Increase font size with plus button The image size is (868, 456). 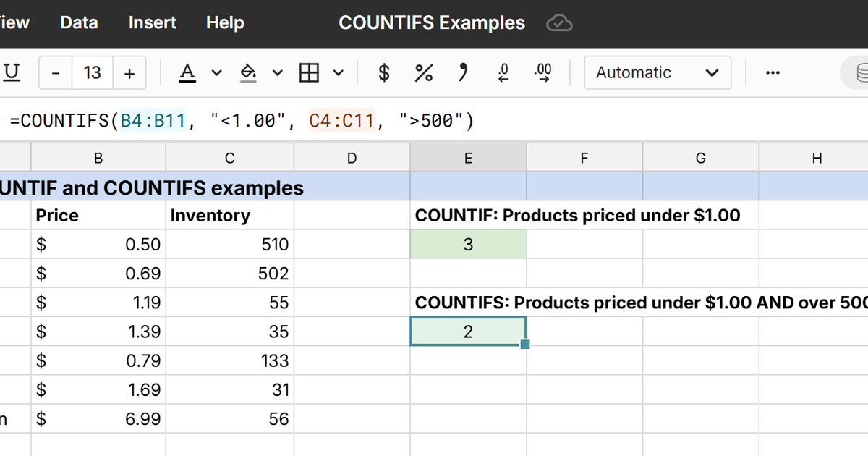(x=129, y=73)
